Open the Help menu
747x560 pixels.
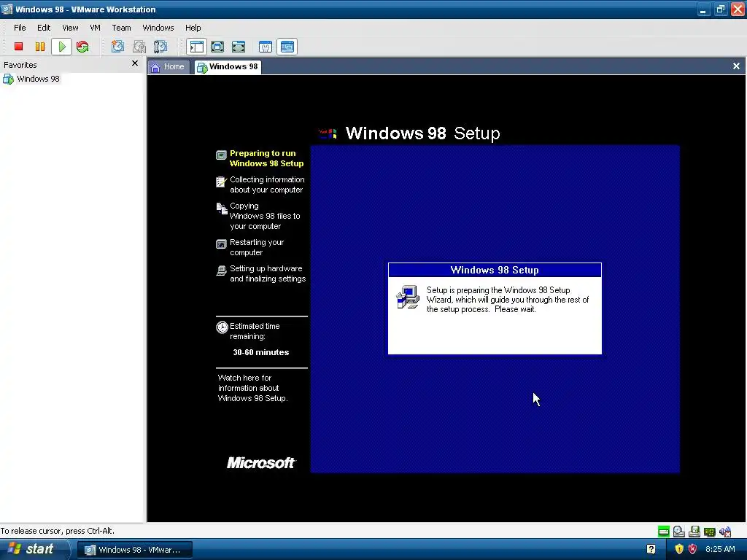(193, 28)
